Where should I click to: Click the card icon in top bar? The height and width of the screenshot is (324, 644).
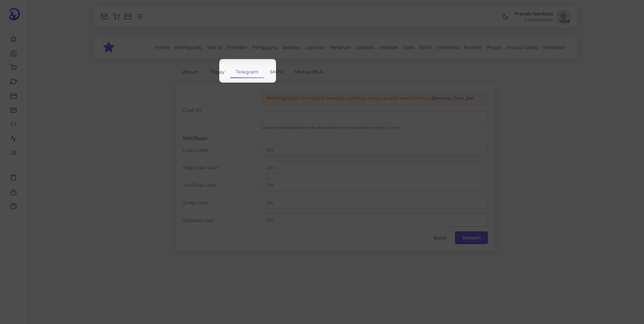pyautogui.click(x=128, y=16)
